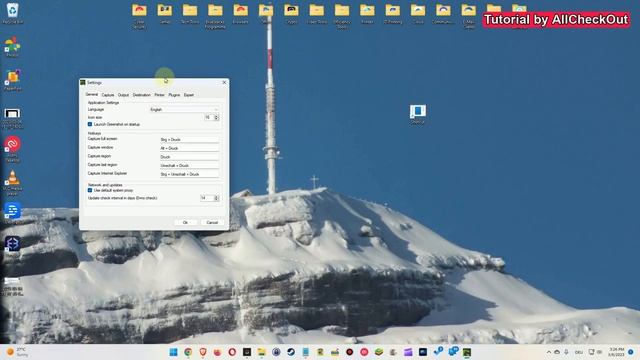Click the microphone tray icon
The height and width of the screenshot is (360, 640).
566,352
